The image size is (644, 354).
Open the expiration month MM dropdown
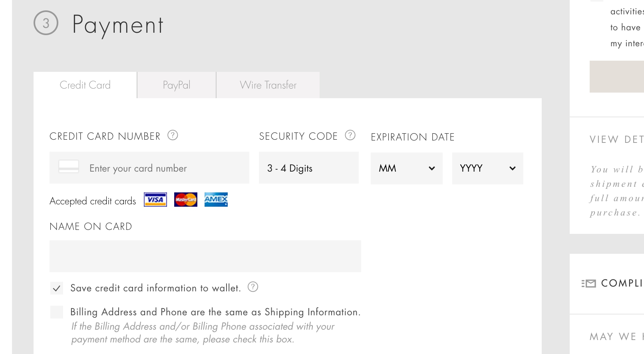click(406, 168)
